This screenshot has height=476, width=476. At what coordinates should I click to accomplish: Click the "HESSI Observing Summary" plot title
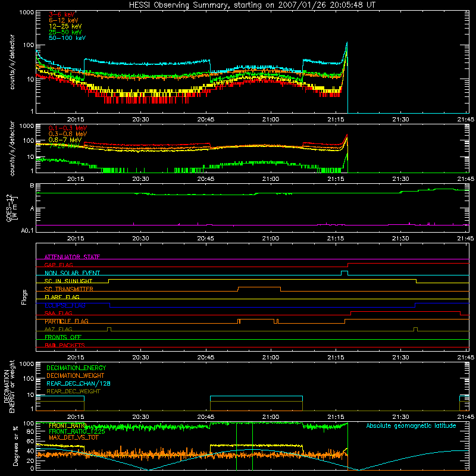tap(252, 5)
